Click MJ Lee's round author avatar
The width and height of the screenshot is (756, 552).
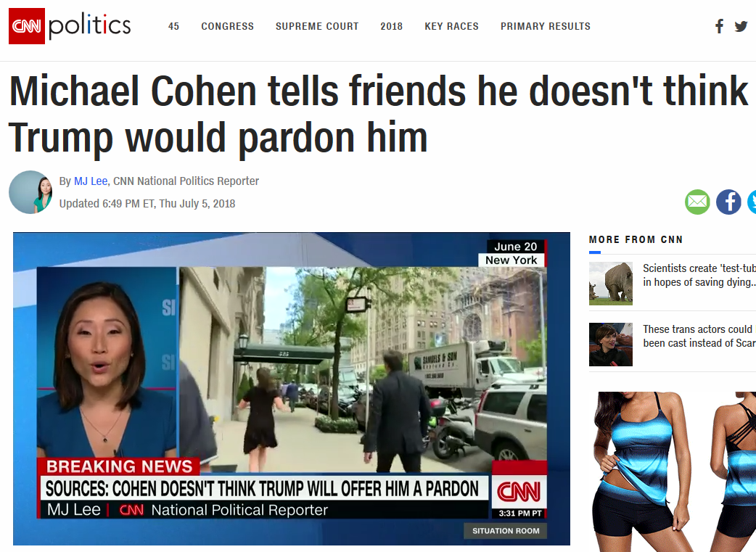pyautogui.click(x=30, y=192)
